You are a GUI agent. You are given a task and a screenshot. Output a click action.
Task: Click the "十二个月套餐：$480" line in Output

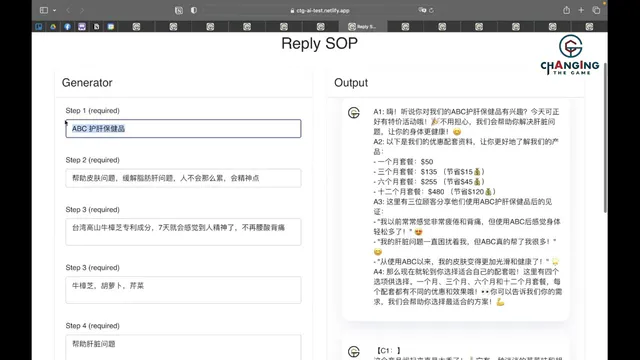(435, 192)
